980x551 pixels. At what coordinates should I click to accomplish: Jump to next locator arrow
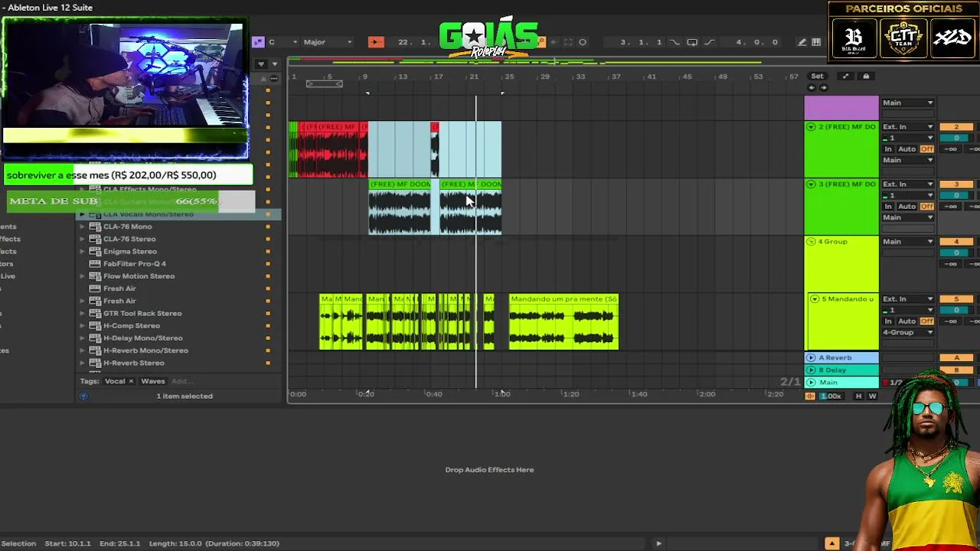(823, 87)
